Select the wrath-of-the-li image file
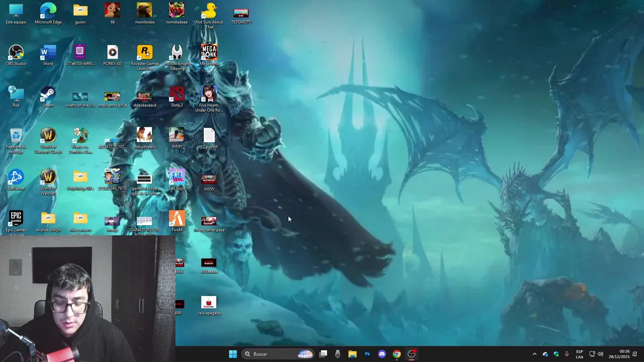The height and width of the screenshot is (362, 644). point(80,99)
